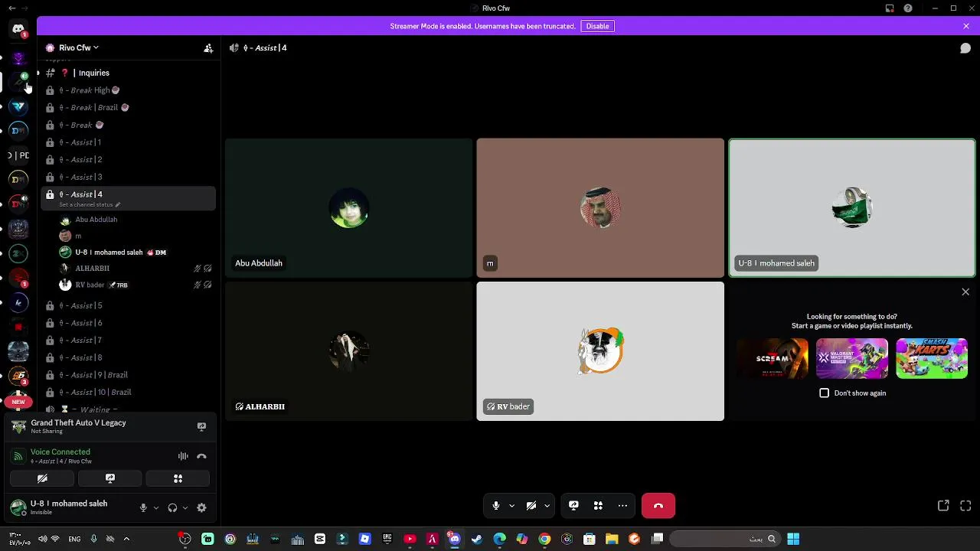Image resolution: width=980 pixels, height=551 pixels.
Task: Open the Break | Brazil voice channel
Action: tap(128, 107)
